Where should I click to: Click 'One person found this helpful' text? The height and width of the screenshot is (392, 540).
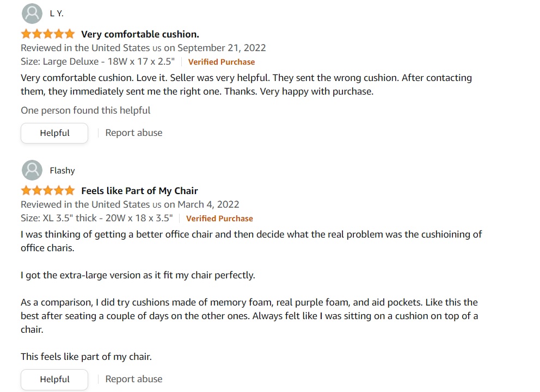[x=85, y=110]
